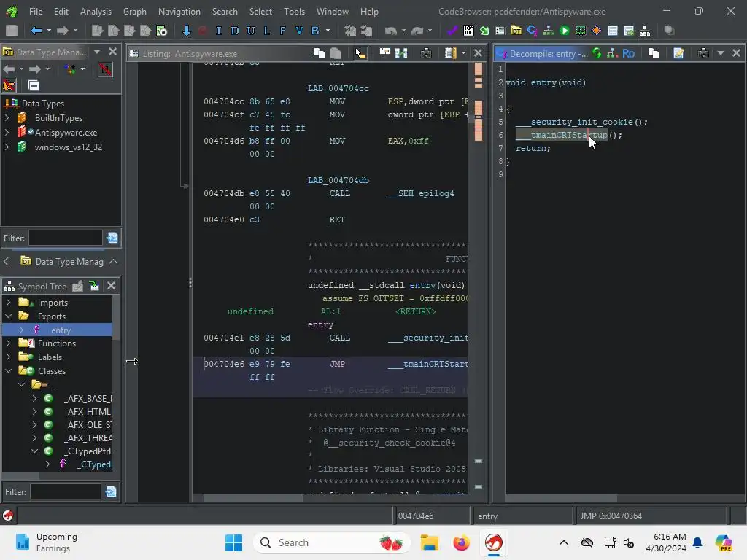Toggle the red-slashed filter icon in Data Types
The width and height of the screenshot is (747, 560).
coord(105,69)
